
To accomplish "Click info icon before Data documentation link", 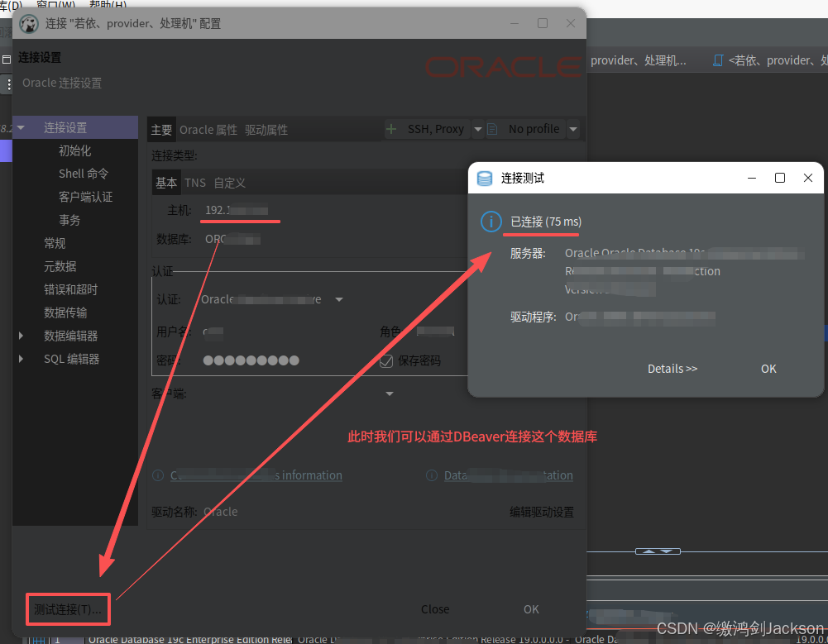I will 432,475.
